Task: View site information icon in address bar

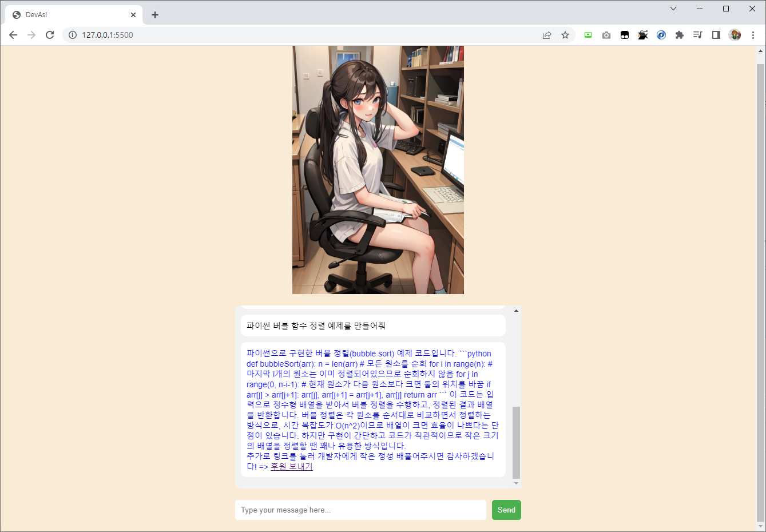Action: (x=73, y=35)
